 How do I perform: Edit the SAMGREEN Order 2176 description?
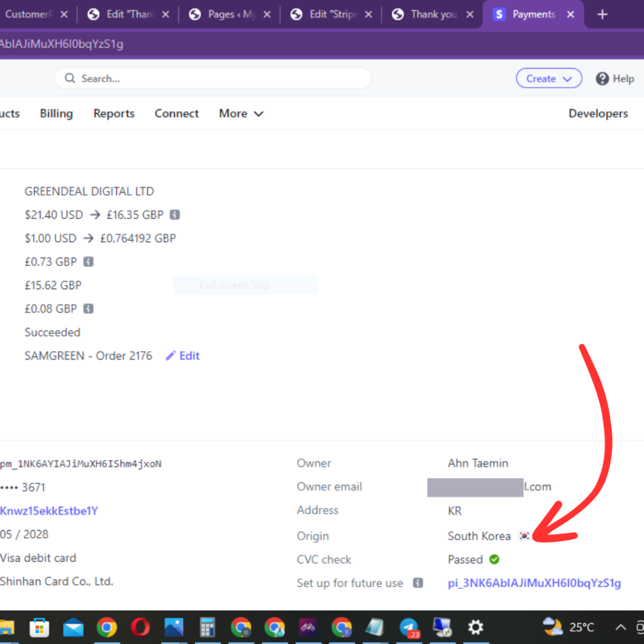[182, 356]
